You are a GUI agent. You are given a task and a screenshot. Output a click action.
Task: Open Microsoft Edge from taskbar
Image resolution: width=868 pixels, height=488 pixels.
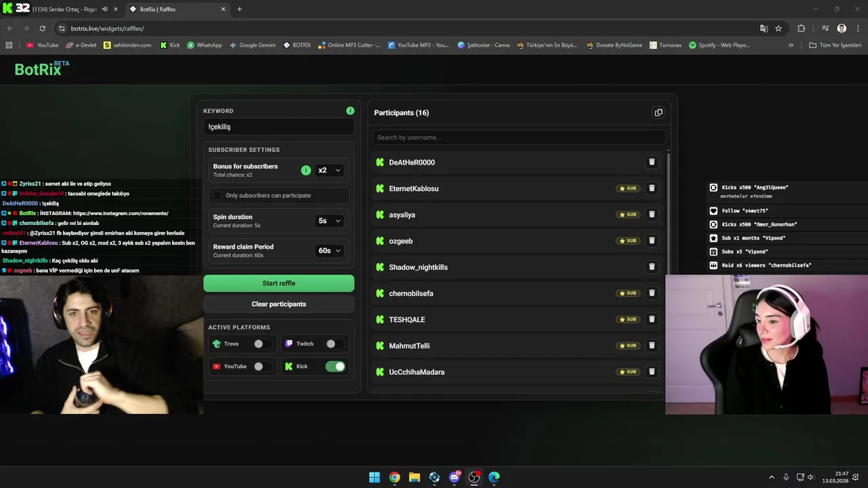(x=494, y=477)
